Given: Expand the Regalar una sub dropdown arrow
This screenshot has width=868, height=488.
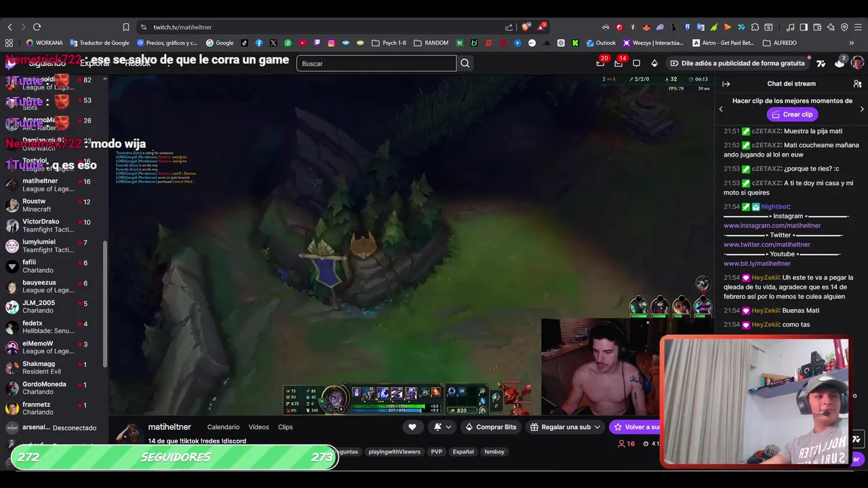Looking at the screenshot, I should pyautogui.click(x=597, y=427).
